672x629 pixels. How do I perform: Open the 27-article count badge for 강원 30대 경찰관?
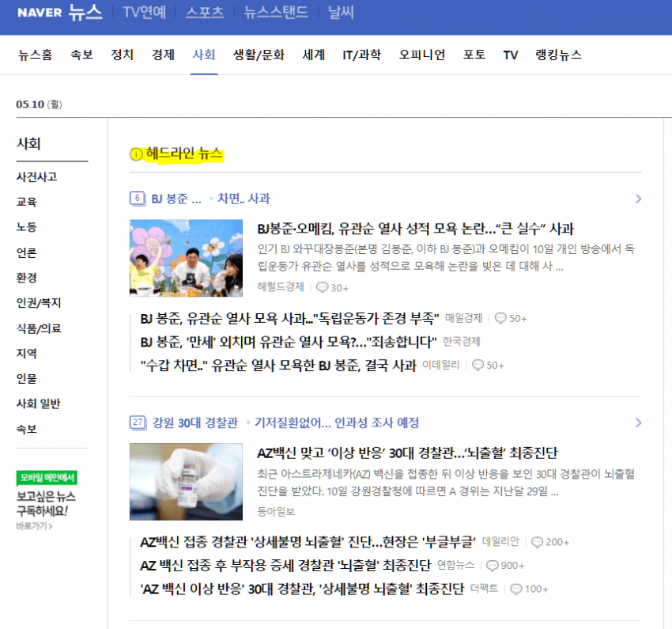click(138, 422)
